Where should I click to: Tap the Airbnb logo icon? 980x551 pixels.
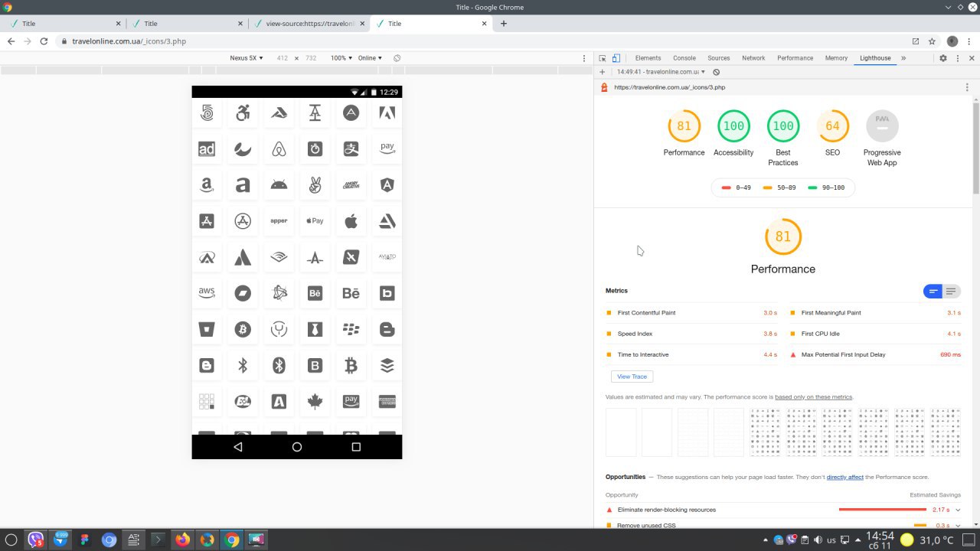(x=279, y=149)
